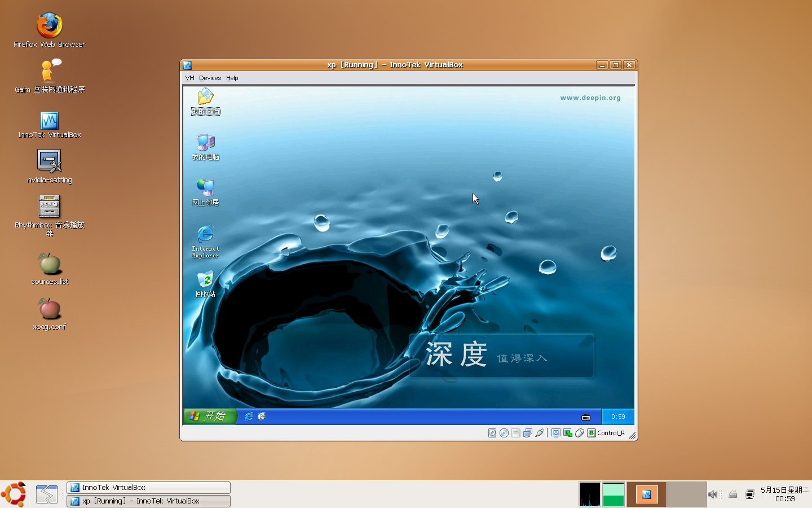812x508 pixels.
Task: Select xocg.conf file icon
Action: 50,314
